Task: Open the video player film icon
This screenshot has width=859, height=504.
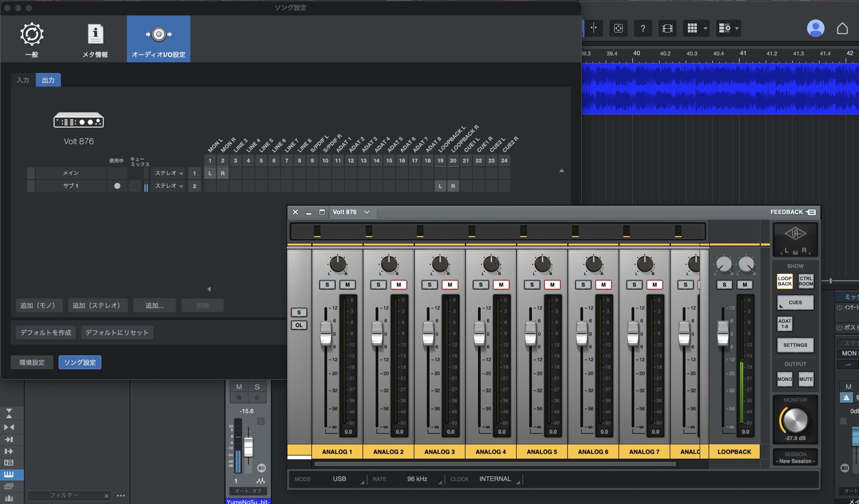Action: point(667,28)
